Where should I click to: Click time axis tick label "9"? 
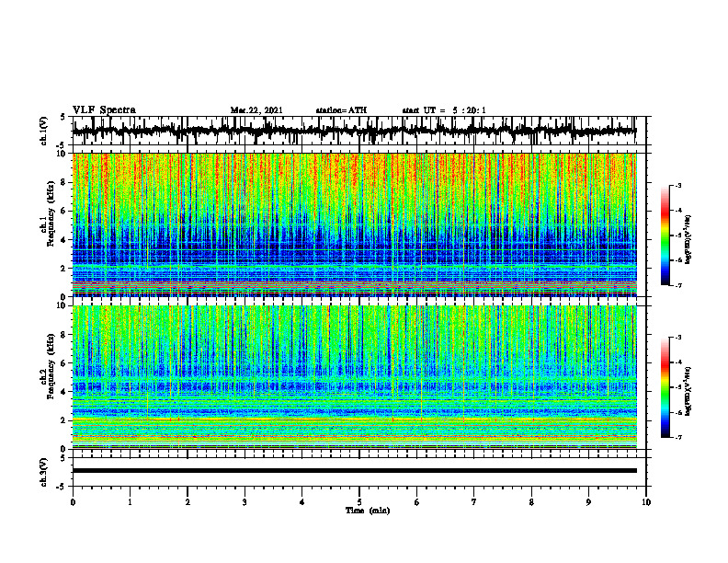(x=588, y=502)
